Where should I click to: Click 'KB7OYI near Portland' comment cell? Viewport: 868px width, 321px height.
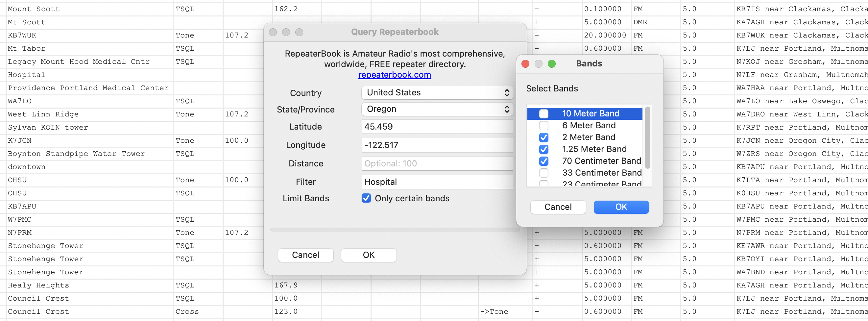(x=801, y=259)
